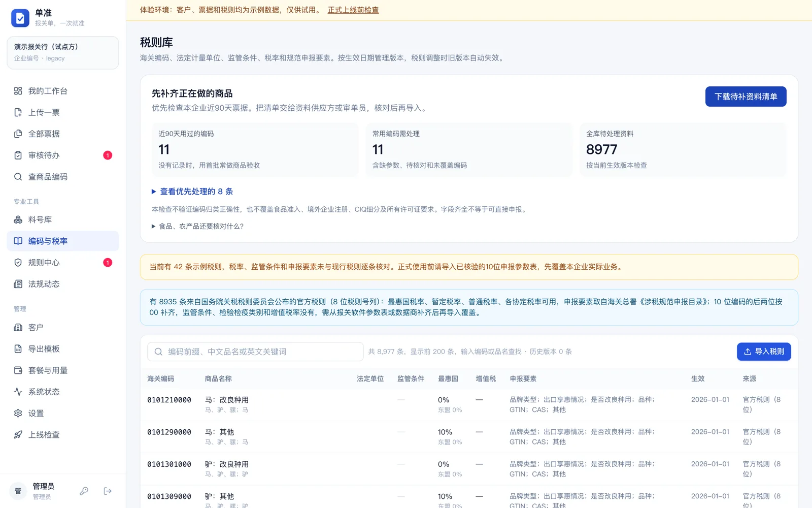812x508 pixels.
Task: Click customs code 0101290000
Action: click(x=169, y=432)
